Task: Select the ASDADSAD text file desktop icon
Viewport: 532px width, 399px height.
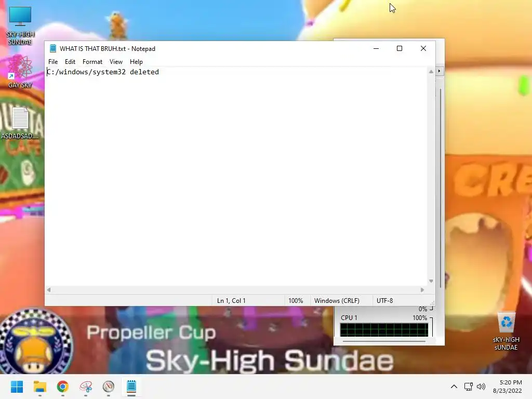Action: pyautogui.click(x=20, y=123)
